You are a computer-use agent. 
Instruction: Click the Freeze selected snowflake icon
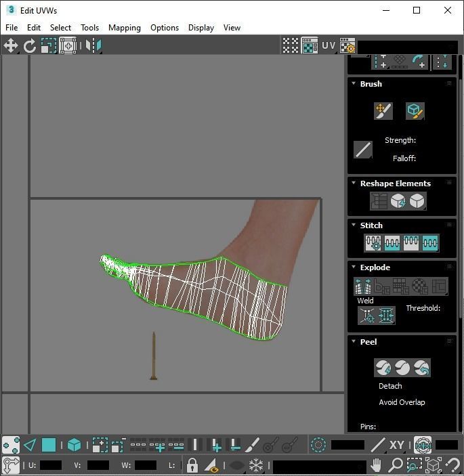point(255,465)
